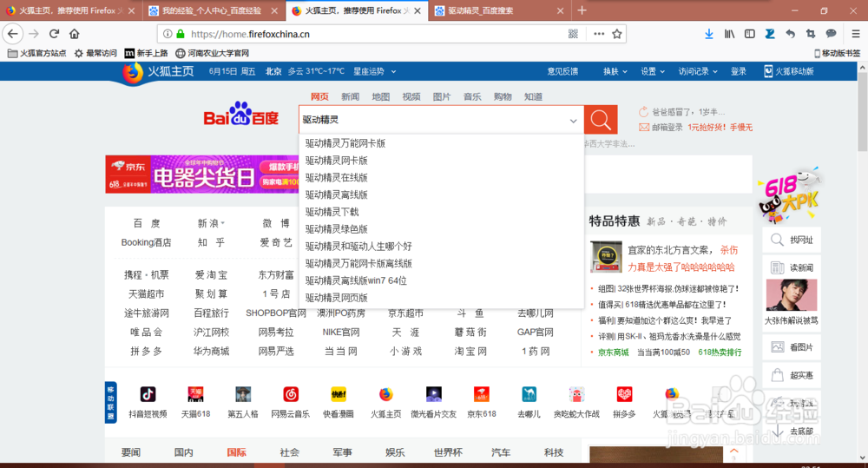Open the 京东 电器尖货日 banner

point(202,175)
